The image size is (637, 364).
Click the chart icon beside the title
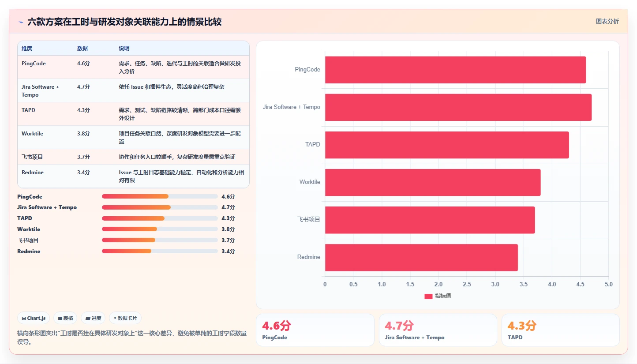coord(21,22)
